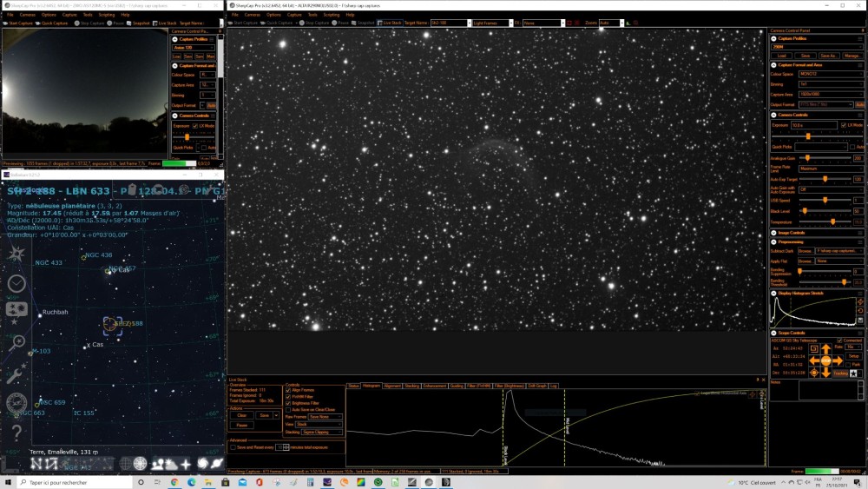Click the orange STOP slew button
The image size is (868, 489).
pos(825,360)
